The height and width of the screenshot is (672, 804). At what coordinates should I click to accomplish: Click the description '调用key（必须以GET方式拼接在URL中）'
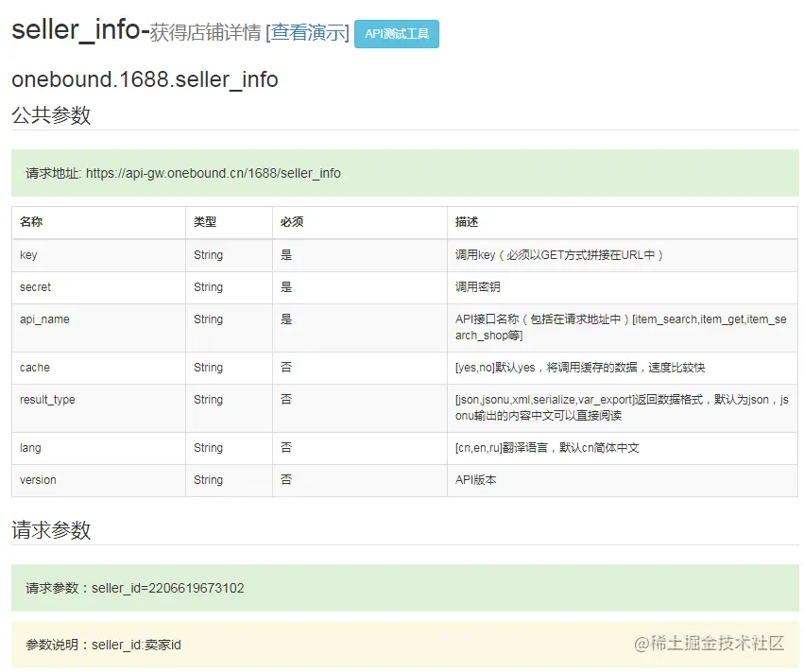click(623, 255)
